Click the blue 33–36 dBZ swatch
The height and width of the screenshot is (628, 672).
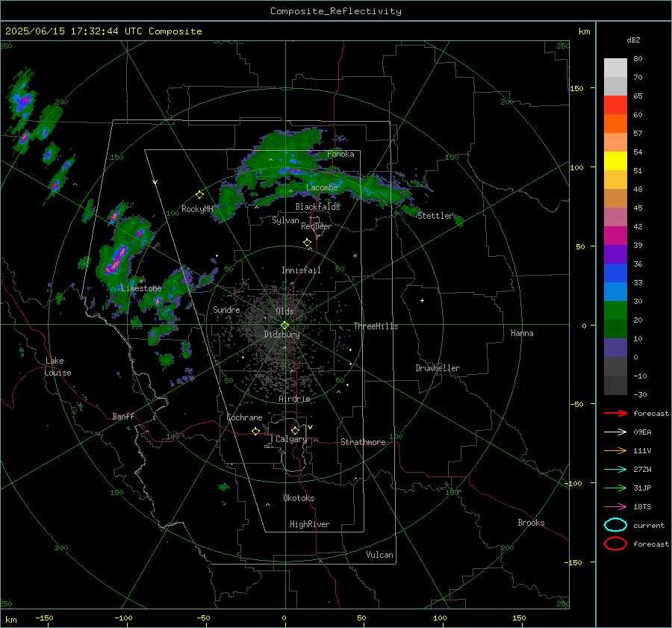[x=615, y=273]
